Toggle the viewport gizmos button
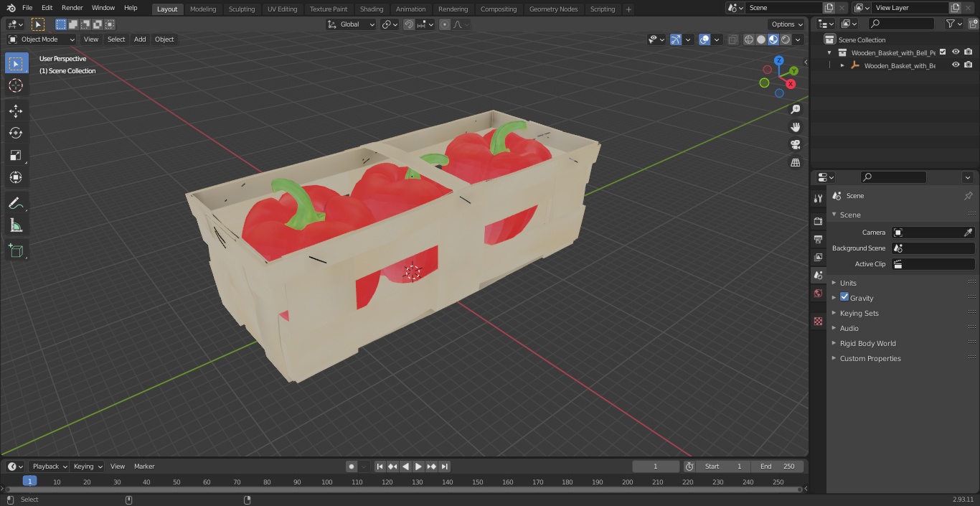Viewport: 980px width, 506px height. pyautogui.click(x=676, y=39)
